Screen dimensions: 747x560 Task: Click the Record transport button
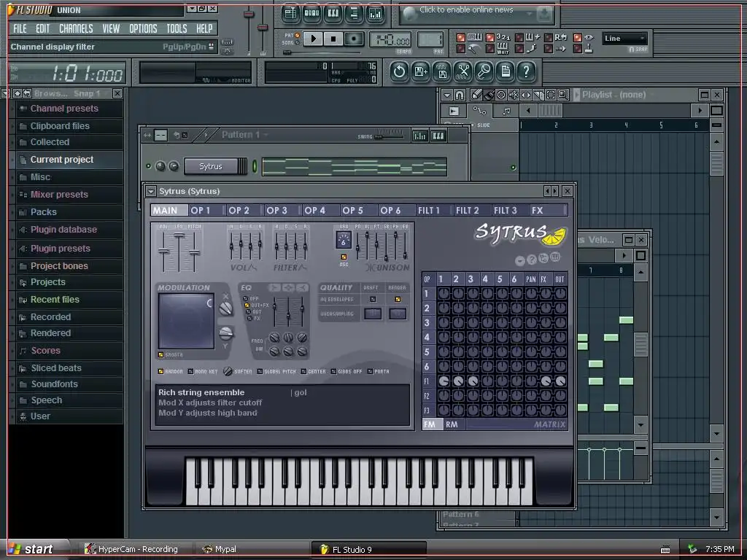pyautogui.click(x=354, y=39)
